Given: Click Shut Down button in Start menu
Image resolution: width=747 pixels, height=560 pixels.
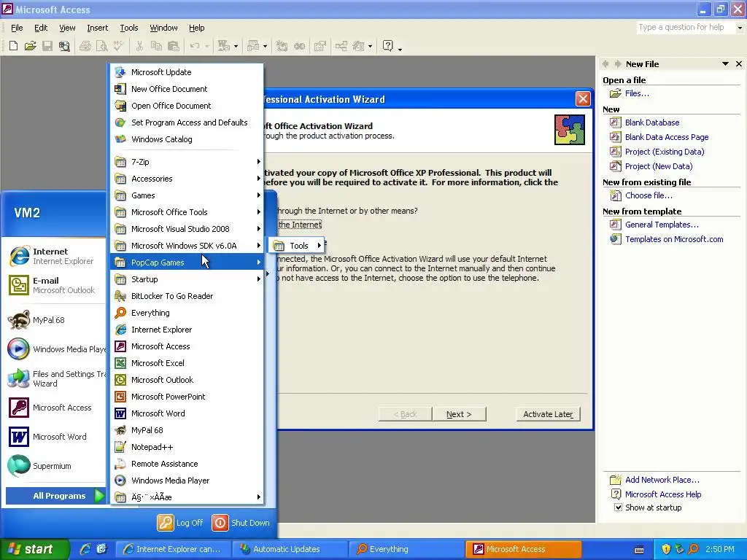Looking at the screenshot, I should tap(241, 522).
